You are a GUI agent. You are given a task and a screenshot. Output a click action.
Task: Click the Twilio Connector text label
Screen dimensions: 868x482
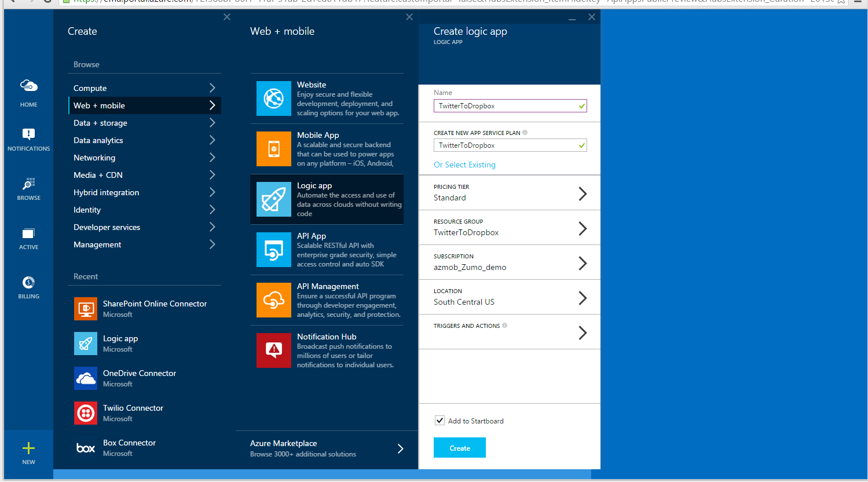tap(133, 408)
